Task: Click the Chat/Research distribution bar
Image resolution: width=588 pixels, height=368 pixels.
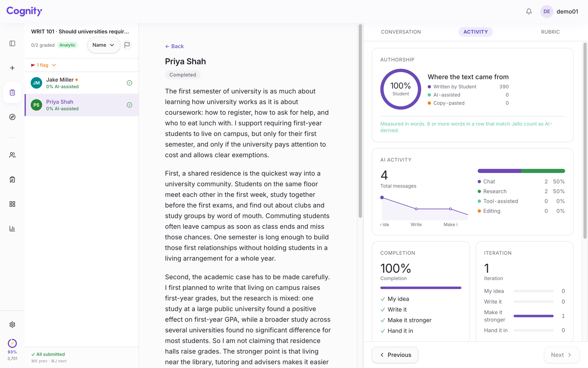Action: coord(521,171)
